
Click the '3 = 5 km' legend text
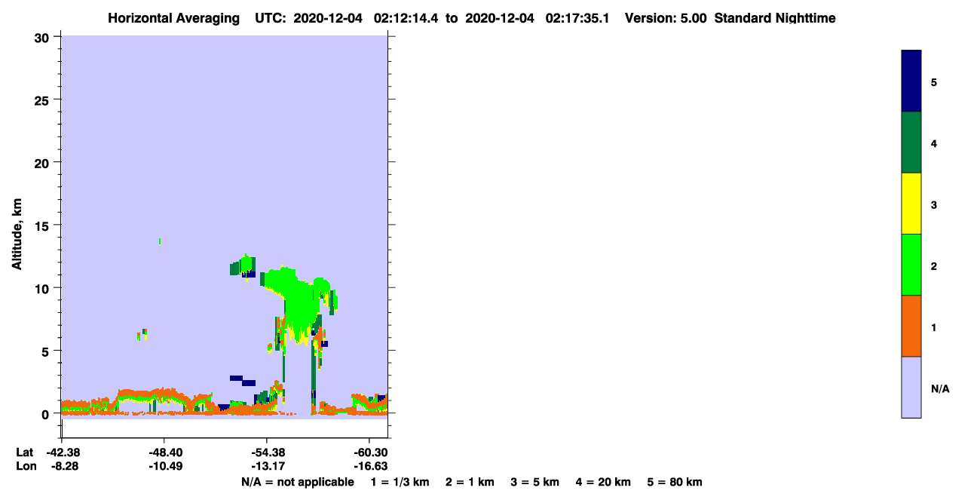pos(535,482)
